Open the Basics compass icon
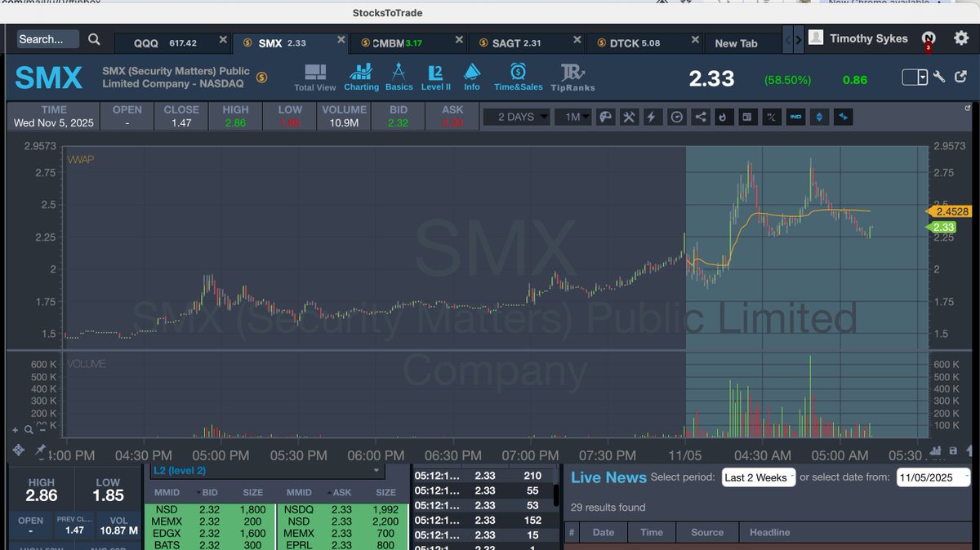Image resolution: width=980 pixels, height=550 pixels. pyautogui.click(x=399, y=78)
